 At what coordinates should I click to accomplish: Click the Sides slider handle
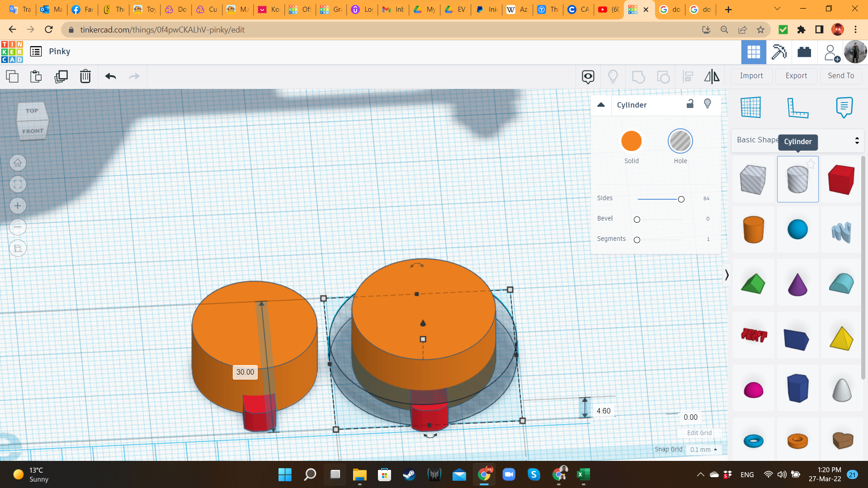(x=681, y=199)
